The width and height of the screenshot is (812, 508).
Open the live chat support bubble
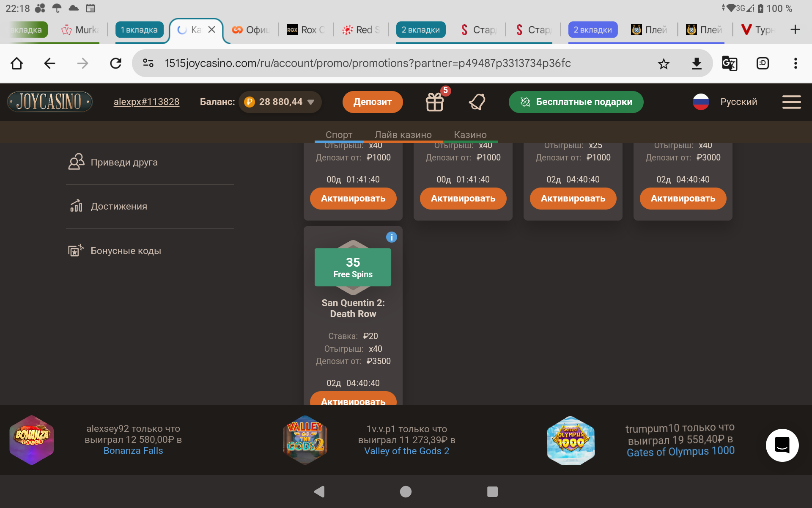coord(782,445)
